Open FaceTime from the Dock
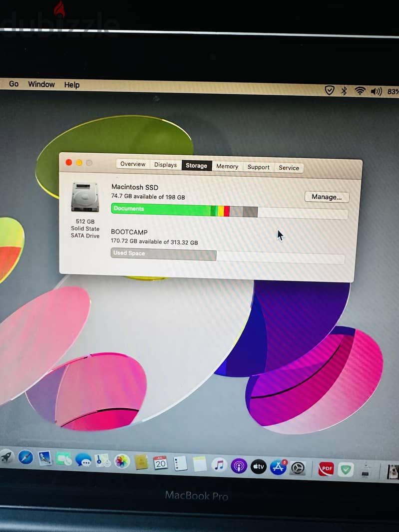The height and width of the screenshot is (532, 399). point(64,460)
